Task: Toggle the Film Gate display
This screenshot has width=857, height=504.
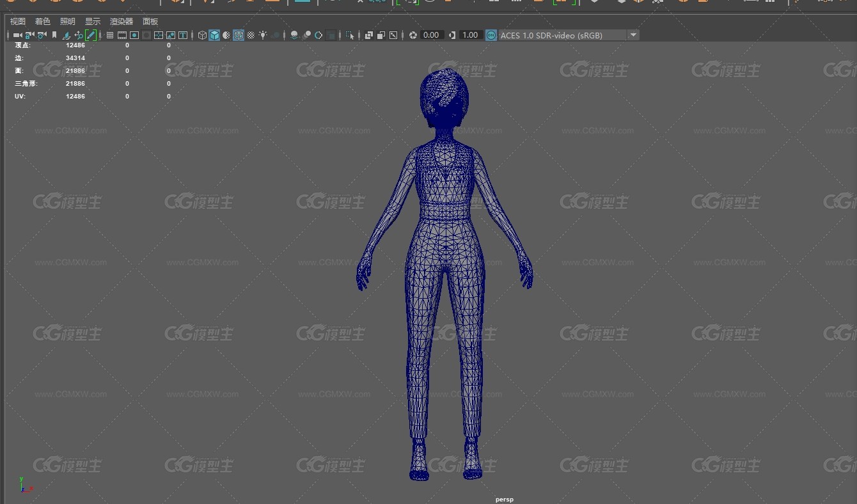Action: 122,35
